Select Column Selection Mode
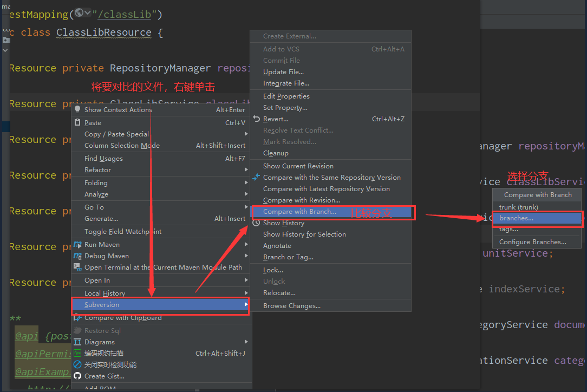The width and height of the screenshot is (587, 392). [160, 145]
